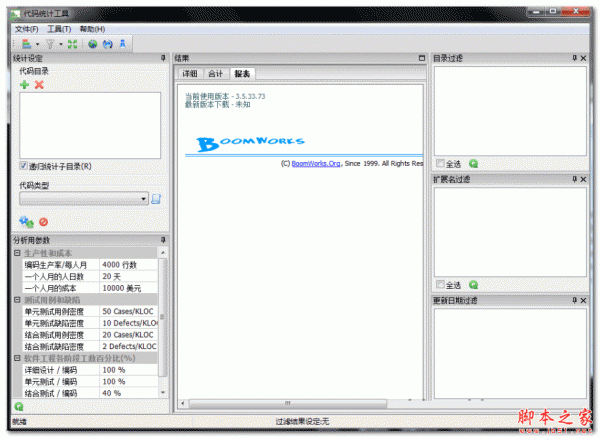Edit the 4000 行数 value field

129,265
